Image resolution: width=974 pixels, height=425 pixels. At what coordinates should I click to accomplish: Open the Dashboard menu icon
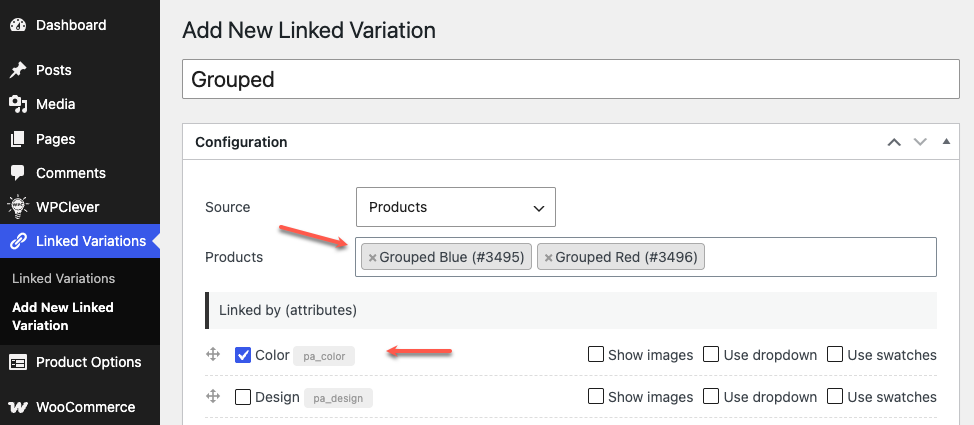19,25
